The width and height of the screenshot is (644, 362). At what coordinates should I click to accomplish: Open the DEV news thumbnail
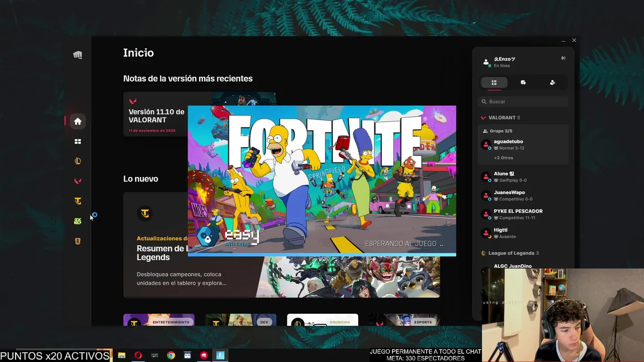[240, 320]
